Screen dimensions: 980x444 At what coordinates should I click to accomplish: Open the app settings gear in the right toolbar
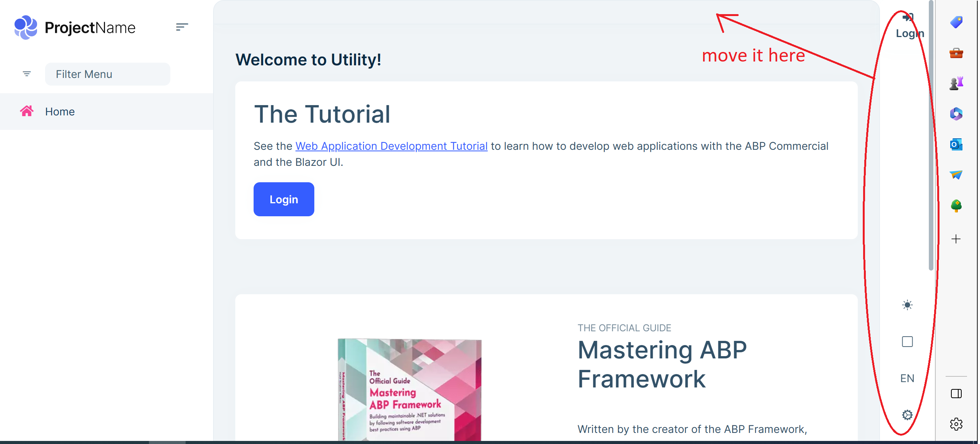[x=907, y=415]
